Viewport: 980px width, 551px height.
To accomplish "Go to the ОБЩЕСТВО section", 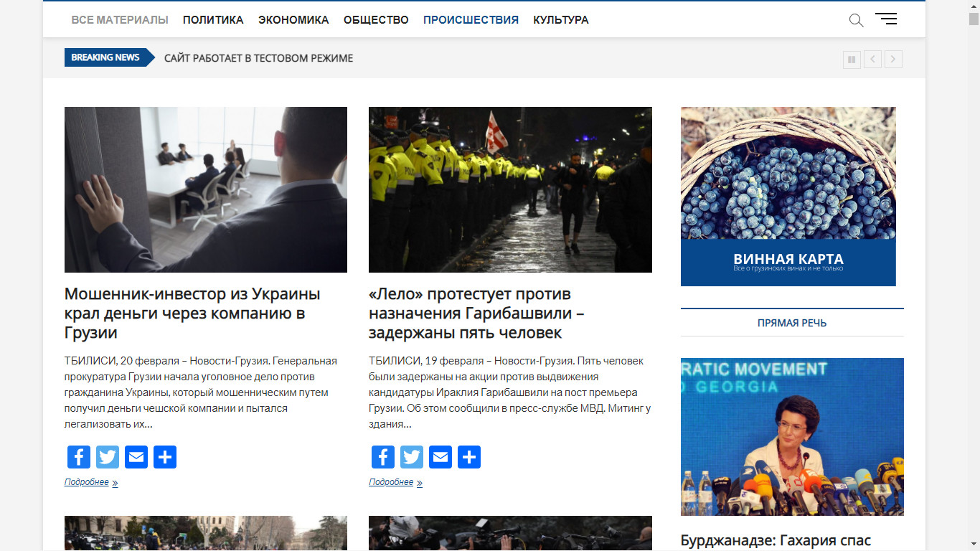I will click(x=376, y=20).
